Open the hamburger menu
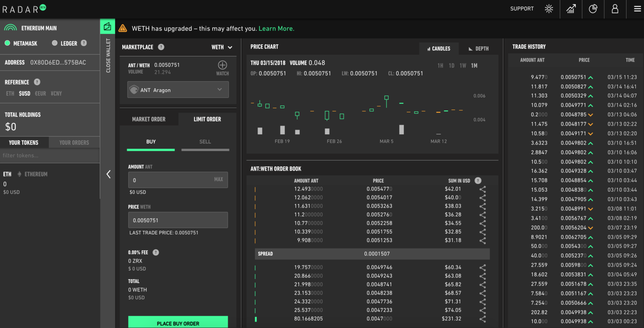 pos(637,9)
